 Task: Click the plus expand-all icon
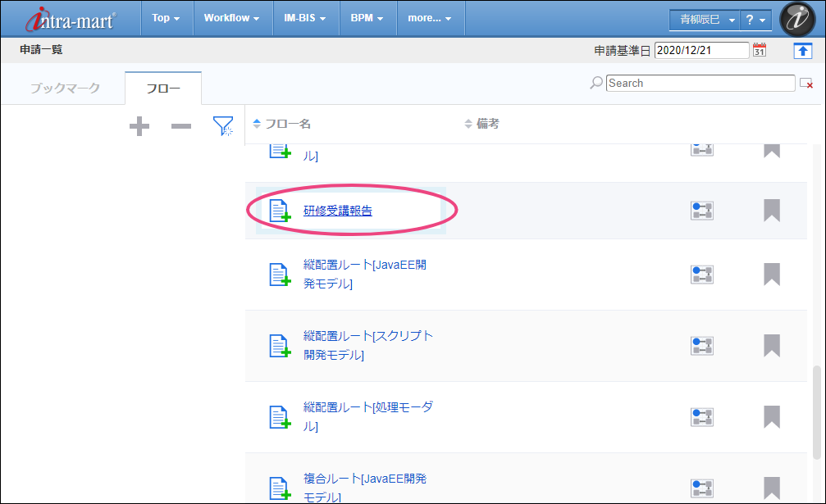point(139,126)
